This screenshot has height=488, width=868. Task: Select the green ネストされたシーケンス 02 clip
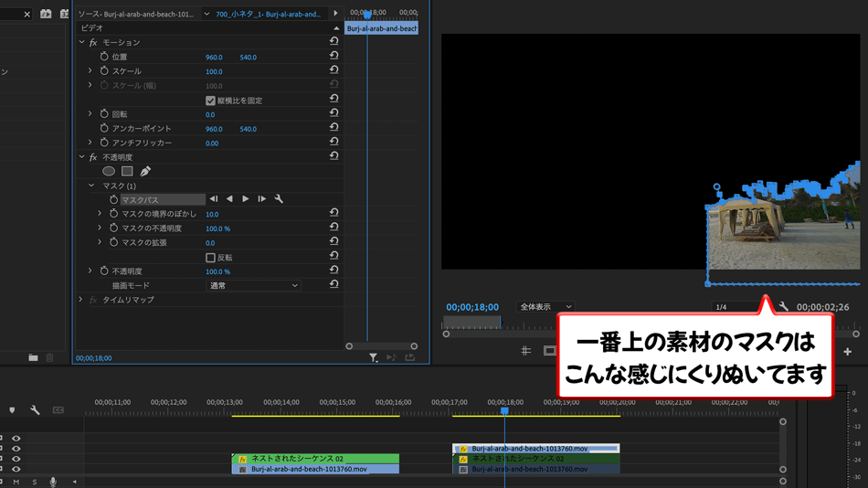[x=315, y=459]
